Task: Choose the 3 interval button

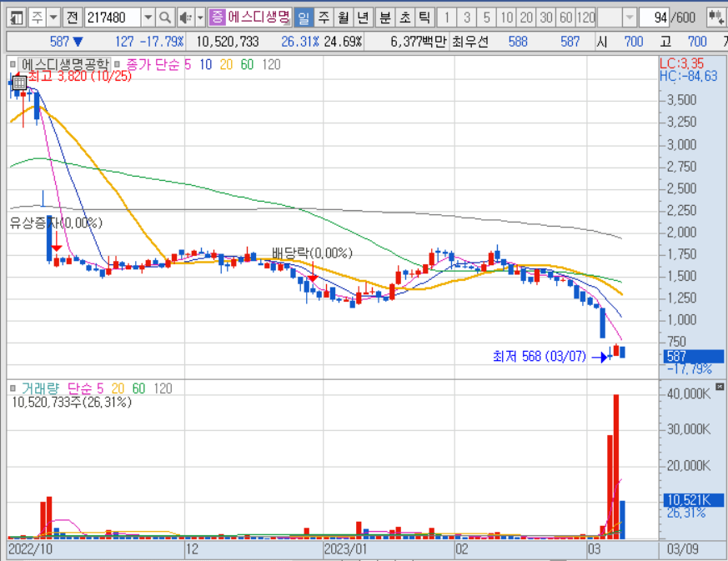Action: tap(467, 18)
